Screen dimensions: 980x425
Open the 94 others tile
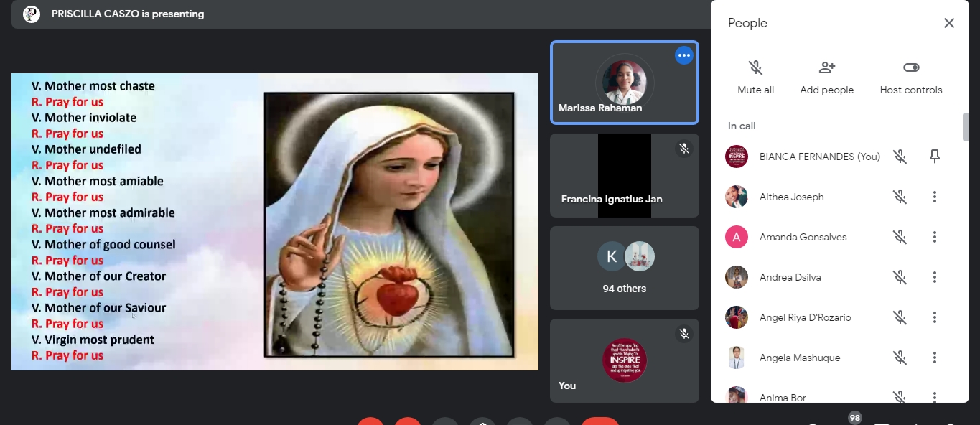point(625,268)
